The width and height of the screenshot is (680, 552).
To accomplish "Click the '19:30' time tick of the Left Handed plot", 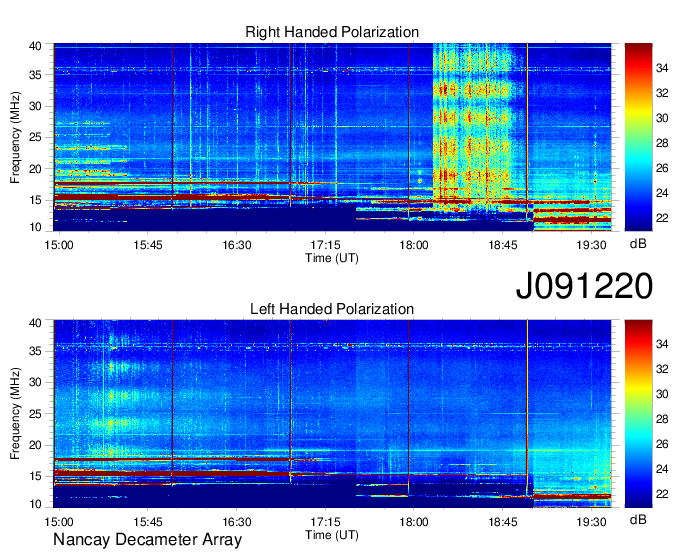I will pyautogui.click(x=591, y=522).
